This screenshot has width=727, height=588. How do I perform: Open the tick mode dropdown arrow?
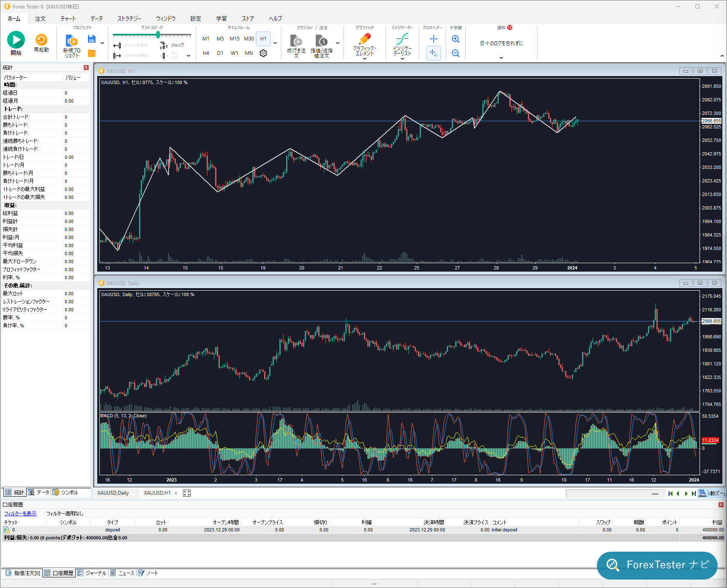189,55
